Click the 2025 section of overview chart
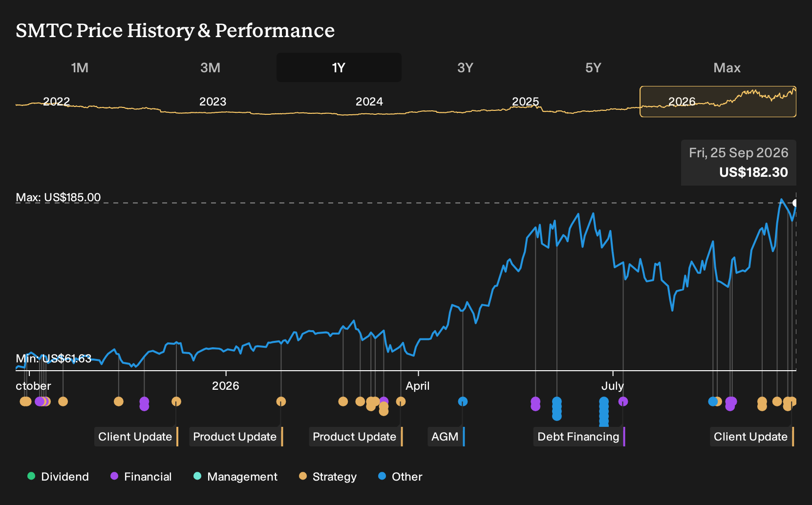Screen dimensions: 812x505 click(525, 102)
